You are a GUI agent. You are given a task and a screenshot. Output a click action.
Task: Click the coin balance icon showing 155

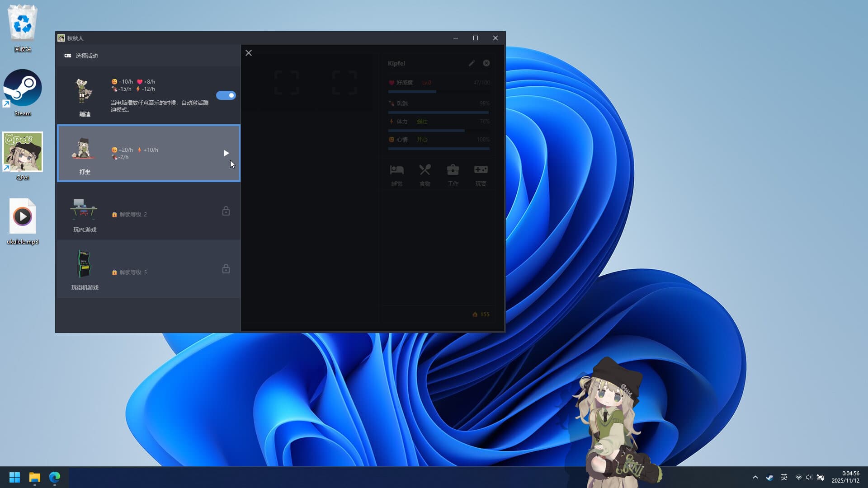[x=475, y=314]
